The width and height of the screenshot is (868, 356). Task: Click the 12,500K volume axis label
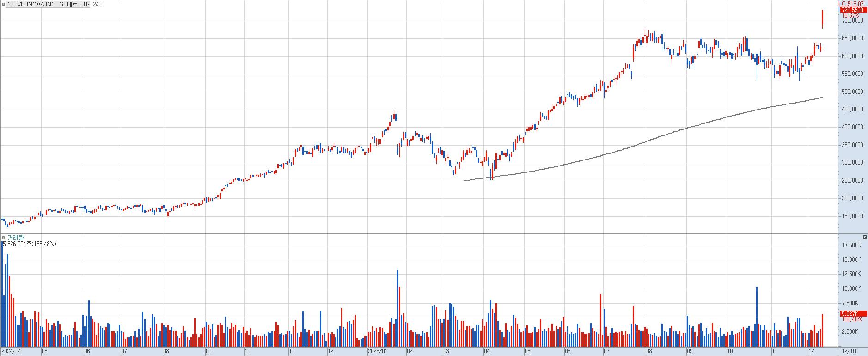tap(852, 274)
